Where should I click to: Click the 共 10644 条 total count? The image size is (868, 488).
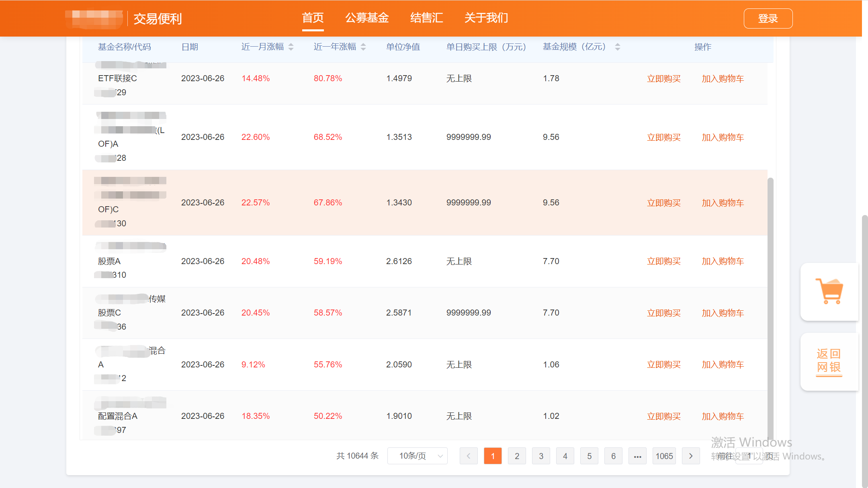(358, 456)
